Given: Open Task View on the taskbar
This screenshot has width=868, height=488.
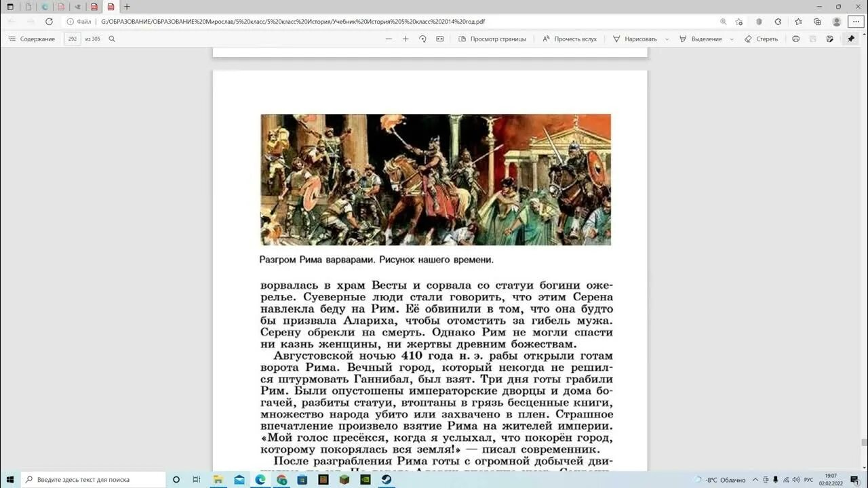Looking at the screenshot, I should point(196,479).
